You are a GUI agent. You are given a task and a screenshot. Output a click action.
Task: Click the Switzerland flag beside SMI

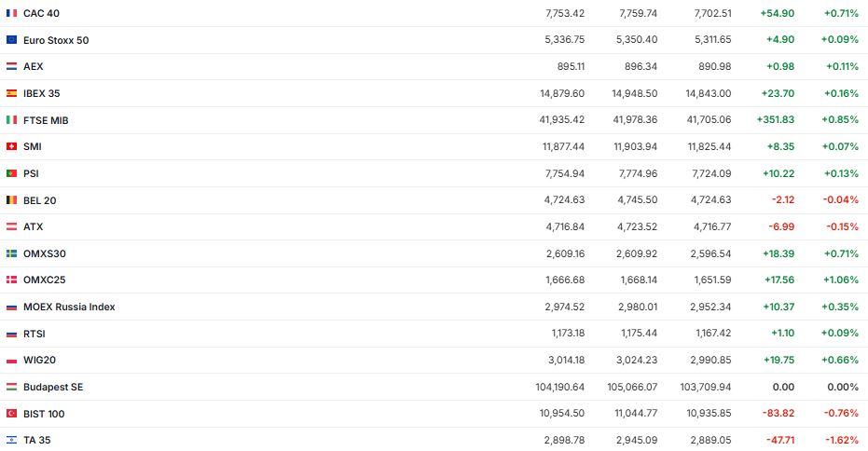tap(11, 146)
